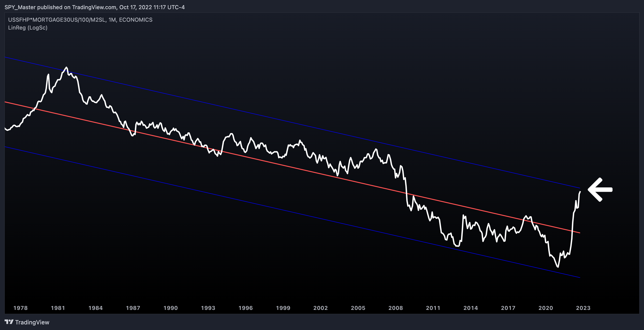Viewport: 644px width, 330px height.
Task: Click the 1996 label on time axis
Action: click(x=246, y=308)
